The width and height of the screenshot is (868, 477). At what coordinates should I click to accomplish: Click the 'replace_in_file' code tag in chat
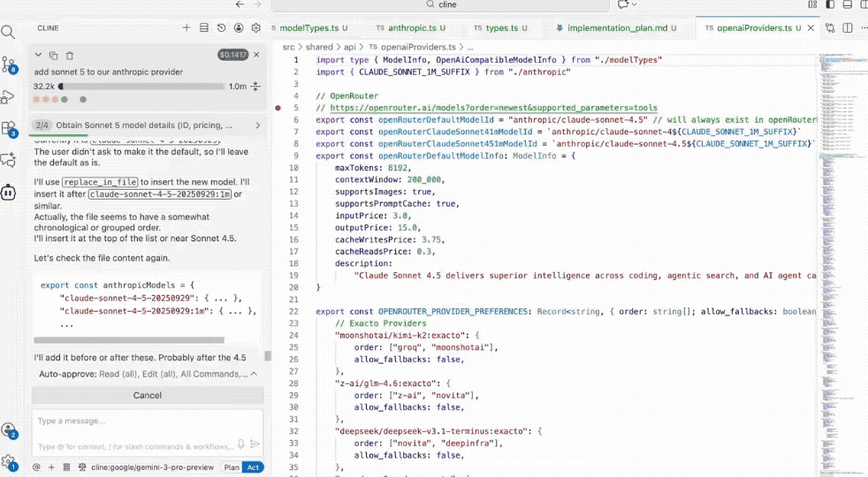point(100,182)
